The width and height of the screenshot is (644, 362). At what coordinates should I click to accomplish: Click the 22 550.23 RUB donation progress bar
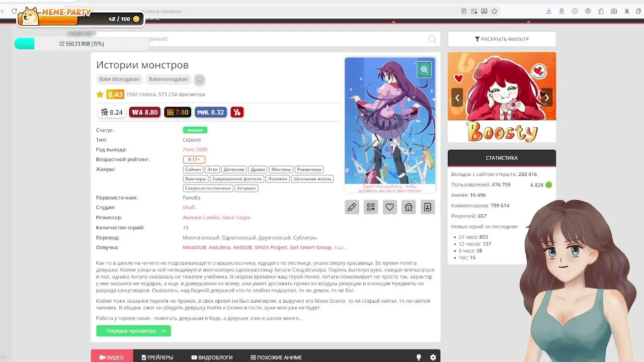pyautogui.click(x=82, y=44)
